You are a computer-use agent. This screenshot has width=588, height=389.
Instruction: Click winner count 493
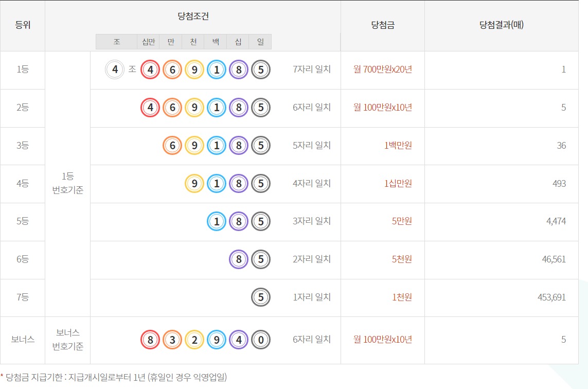pos(559,183)
